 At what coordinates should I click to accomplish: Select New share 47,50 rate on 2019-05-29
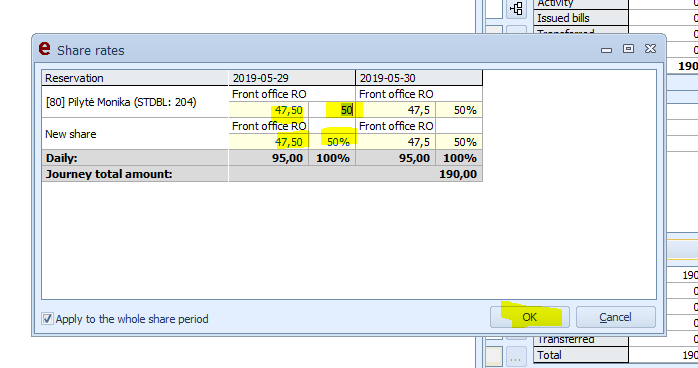click(268, 142)
